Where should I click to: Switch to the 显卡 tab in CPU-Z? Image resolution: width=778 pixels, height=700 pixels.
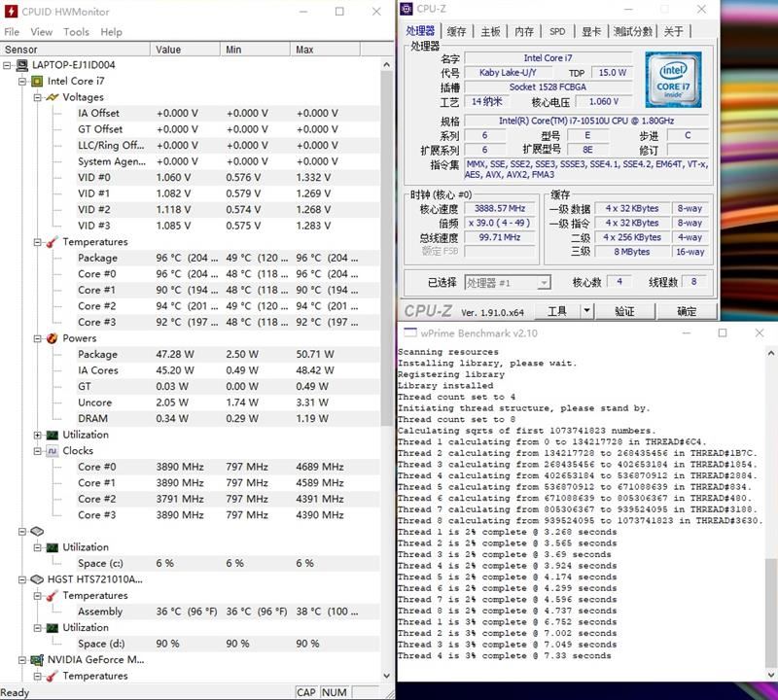click(591, 31)
